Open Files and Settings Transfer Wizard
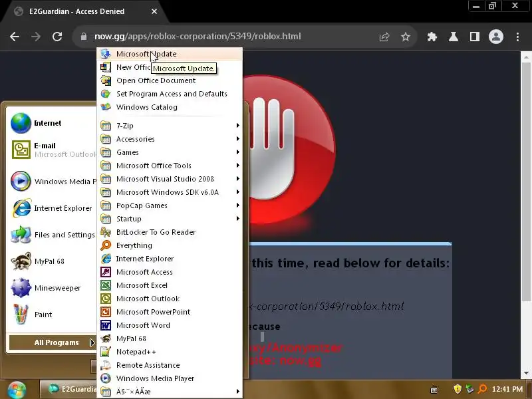532x399 pixels. (53, 235)
